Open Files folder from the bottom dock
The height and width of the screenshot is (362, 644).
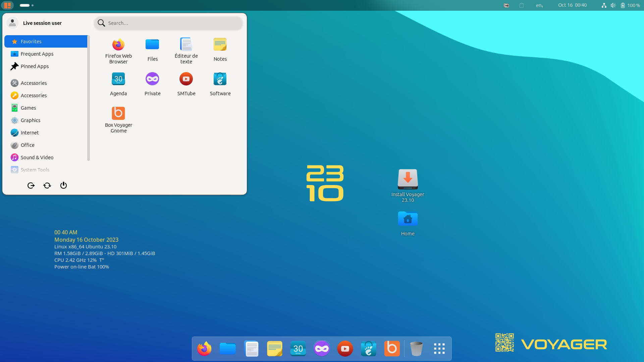pyautogui.click(x=228, y=349)
